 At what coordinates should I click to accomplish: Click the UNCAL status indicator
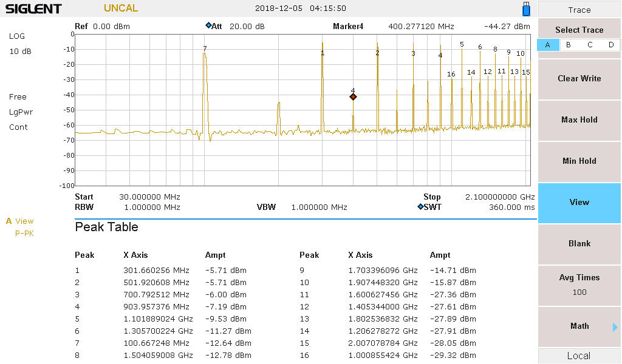pyautogui.click(x=121, y=8)
